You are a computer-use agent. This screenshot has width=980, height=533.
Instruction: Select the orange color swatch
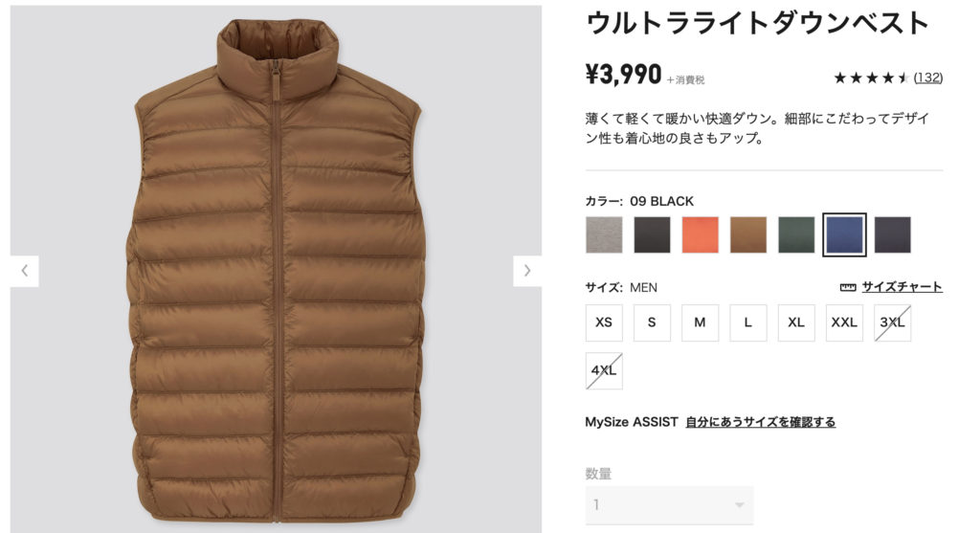(700, 235)
